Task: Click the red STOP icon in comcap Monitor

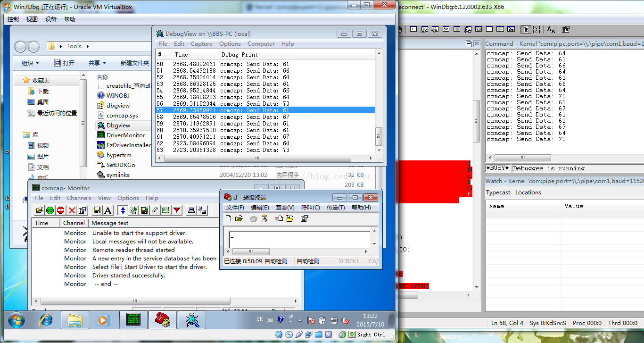Action: pyautogui.click(x=61, y=210)
